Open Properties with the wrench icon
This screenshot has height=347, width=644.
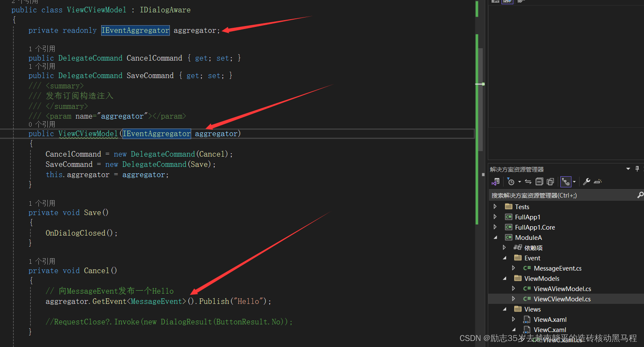[x=587, y=182]
